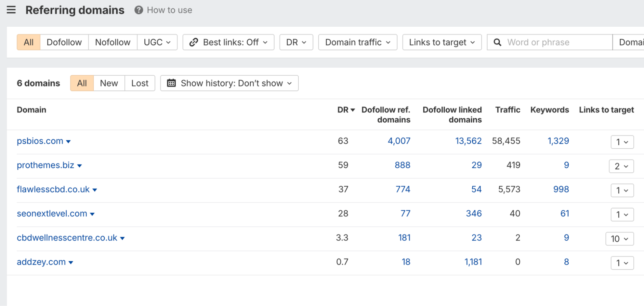Viewport: 644px width, 306px height.
Task: Show Lost domains
Action: pyautogui.click(x=139, y=83)
